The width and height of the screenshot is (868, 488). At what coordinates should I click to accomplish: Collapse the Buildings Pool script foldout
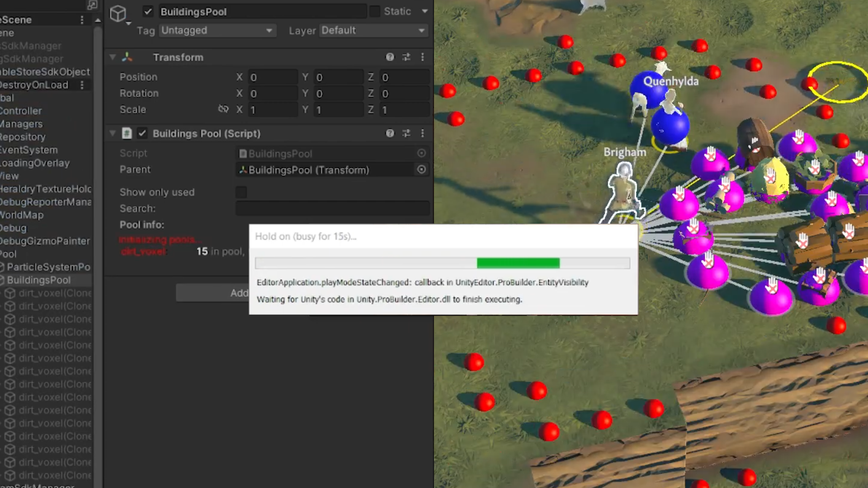(x=113, y=133)
